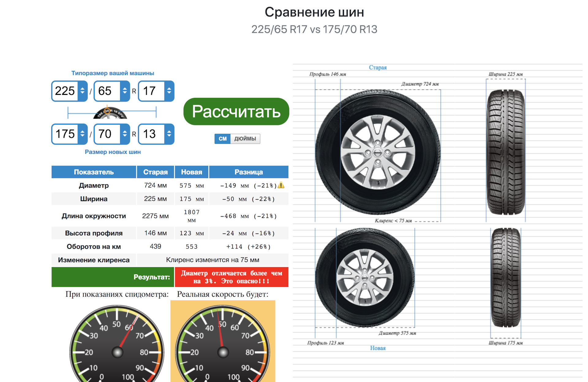Image resolution: width=588 pixels, height=382 pixels.
Task: Switch units to ДЮЙМЫ
Action: [x=245, y=139]
